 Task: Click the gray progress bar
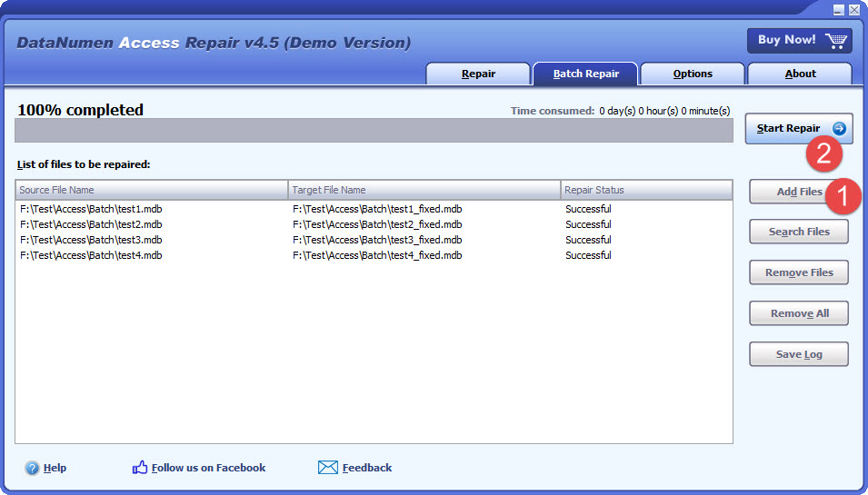coord(374,131)
